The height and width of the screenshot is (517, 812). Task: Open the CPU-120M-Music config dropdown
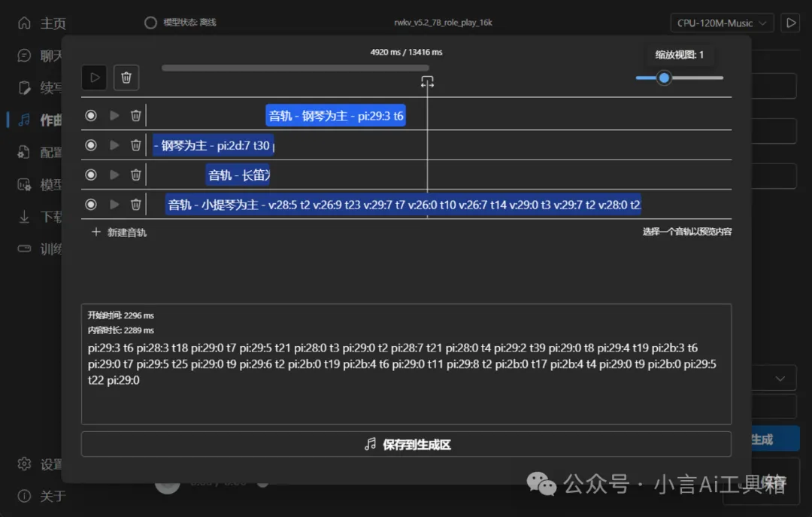[x=722, y=23]
